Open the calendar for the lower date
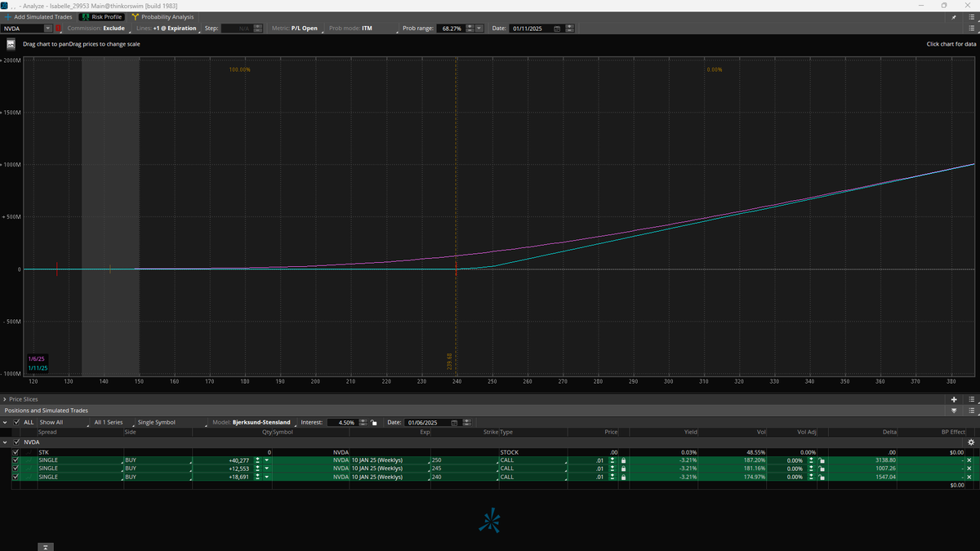The image size is (980, 551). pyautogui.click(x=453, y=422)
